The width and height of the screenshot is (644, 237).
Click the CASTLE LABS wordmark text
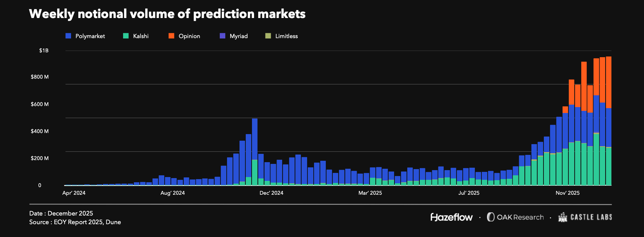(591, 217)
